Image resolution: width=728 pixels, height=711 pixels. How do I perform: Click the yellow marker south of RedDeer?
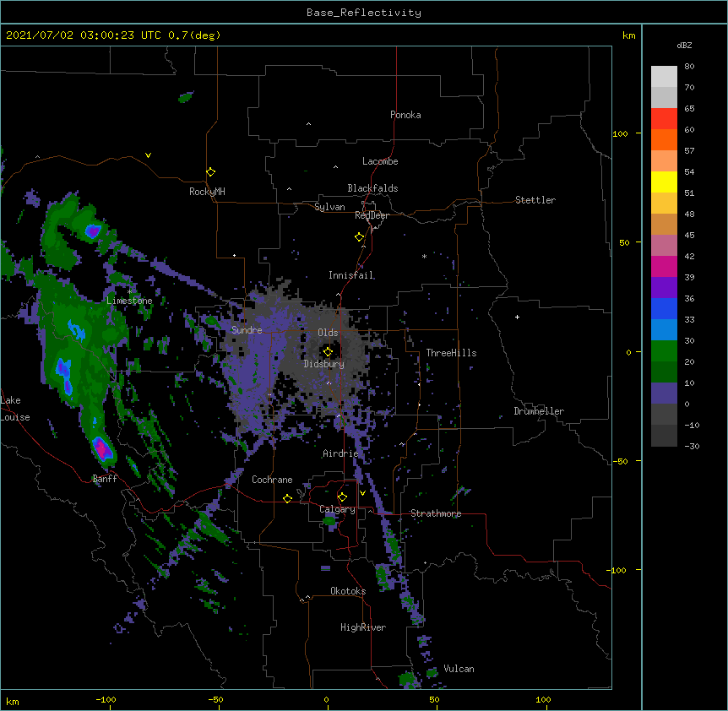click(x=359, y=236)
